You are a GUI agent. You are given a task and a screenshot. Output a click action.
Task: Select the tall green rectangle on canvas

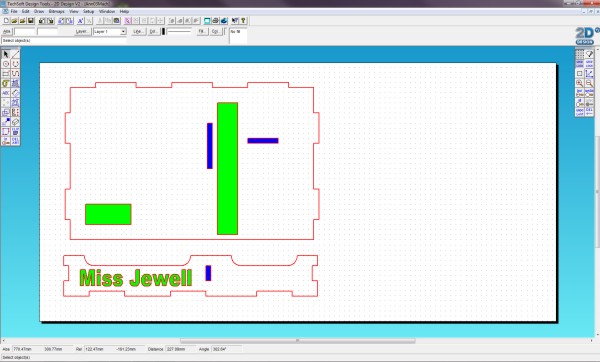[227, 168]
